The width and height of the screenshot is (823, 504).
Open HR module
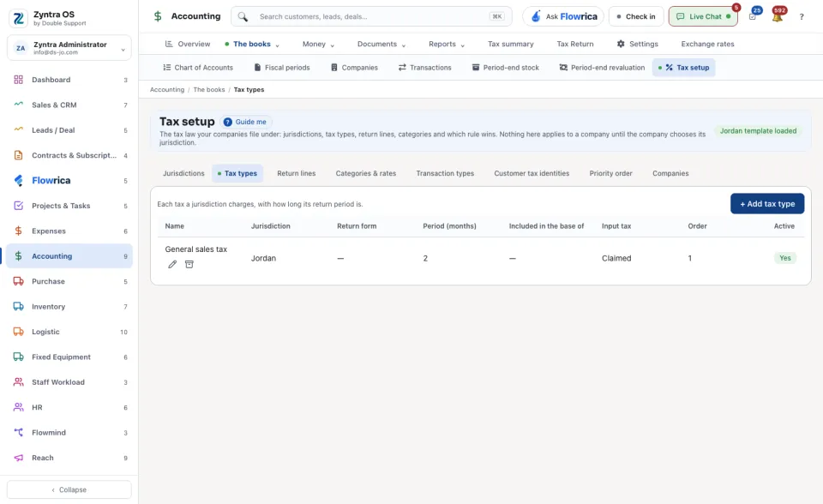69,407
